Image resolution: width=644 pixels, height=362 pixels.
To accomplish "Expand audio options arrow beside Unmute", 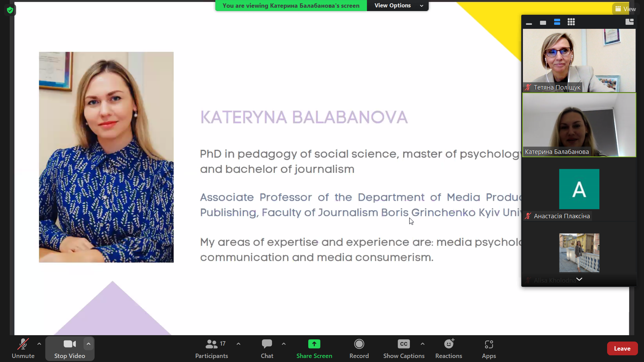I will pyautogui.click(x=39, y=344).
